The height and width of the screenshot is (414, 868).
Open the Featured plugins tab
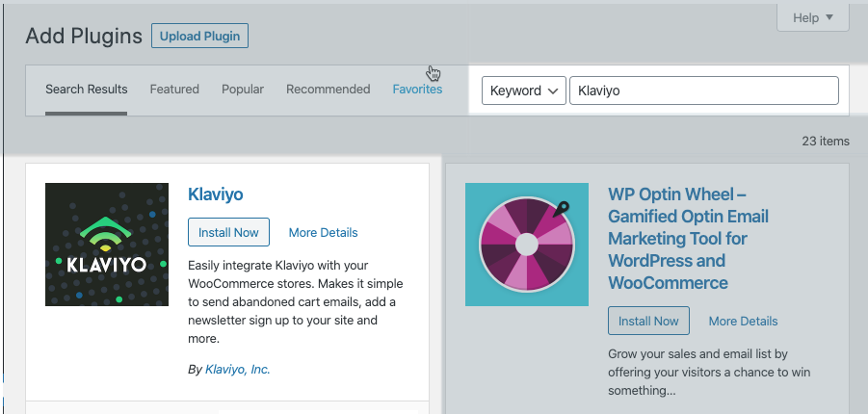(174, 90)
